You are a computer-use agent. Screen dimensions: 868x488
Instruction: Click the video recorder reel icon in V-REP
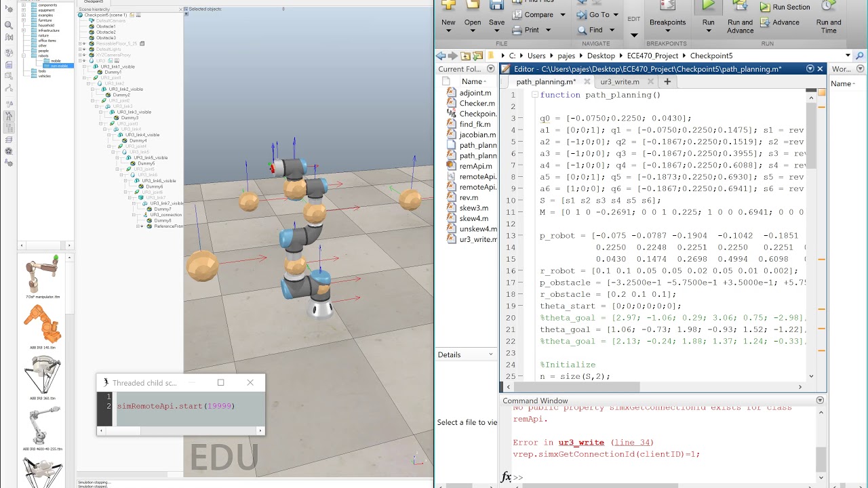pos(9,151)
